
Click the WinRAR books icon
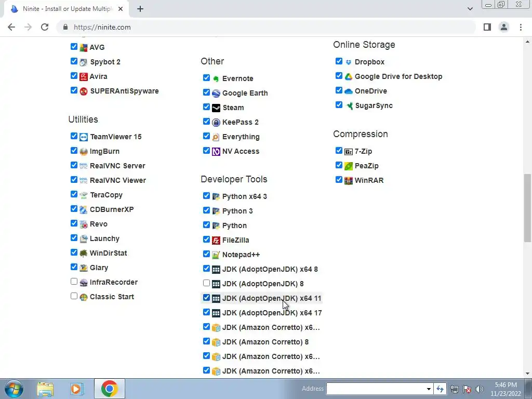pos(349,180)
